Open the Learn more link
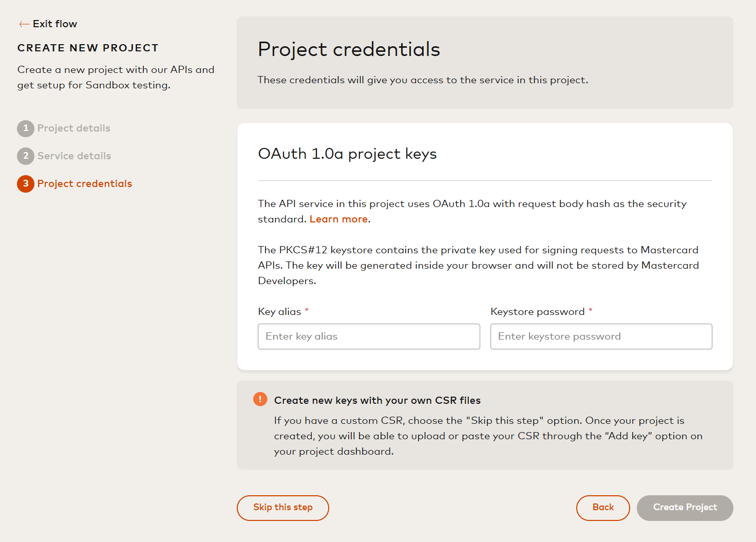This screenshot has width=756, height=542. click(x=338, y=219)
